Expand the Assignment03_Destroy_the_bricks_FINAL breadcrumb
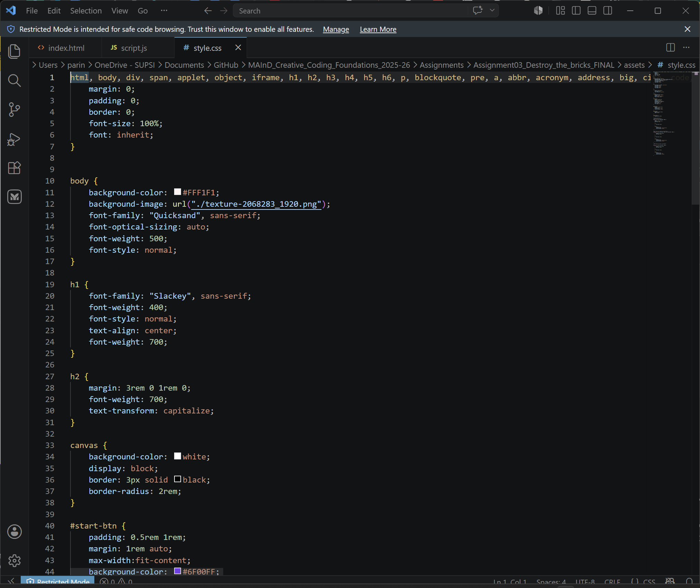The height and width of the screenshot is (588, 700). 544,65
